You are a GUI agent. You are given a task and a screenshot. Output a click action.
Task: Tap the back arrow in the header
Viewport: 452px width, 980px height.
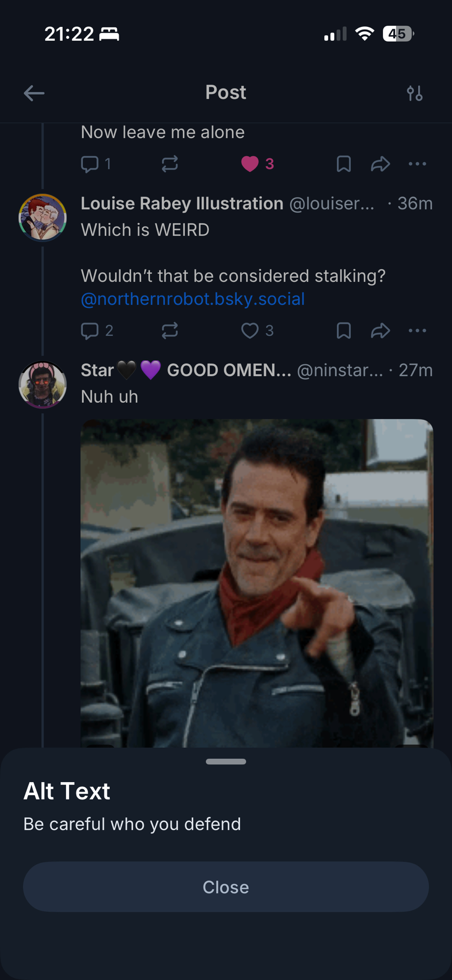click(34, 93)
